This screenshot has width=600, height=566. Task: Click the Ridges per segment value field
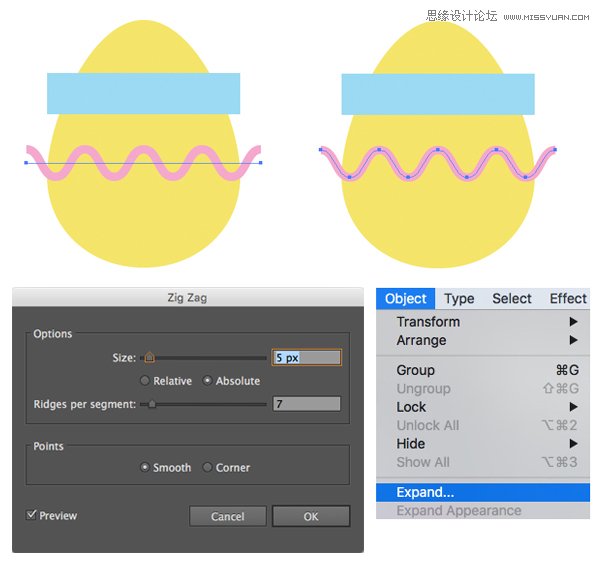306,404
